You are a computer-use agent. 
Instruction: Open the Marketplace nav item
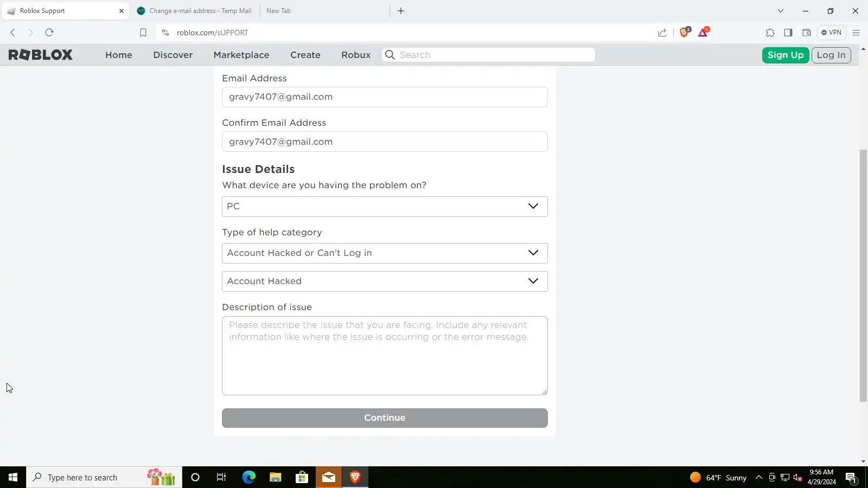pyautogui.click(x=241, y=55)
